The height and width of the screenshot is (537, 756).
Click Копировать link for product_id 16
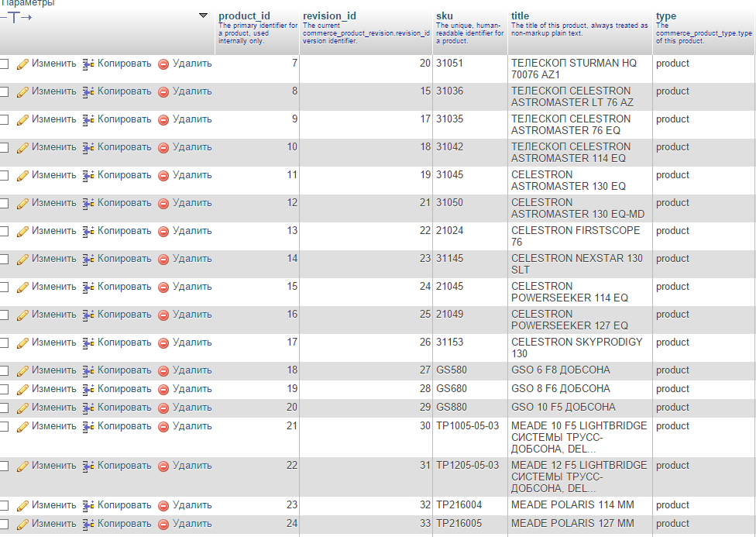pyautogui.click(x=125, y=315)
